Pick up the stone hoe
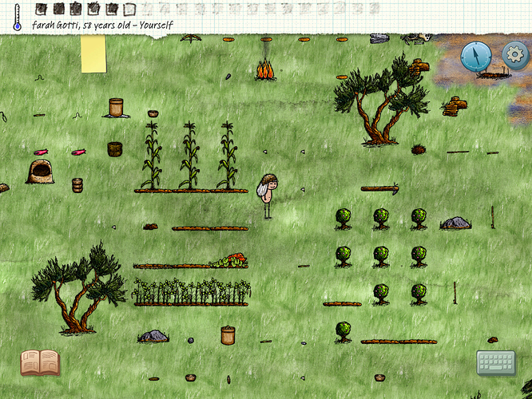 (x=379, y=188)
